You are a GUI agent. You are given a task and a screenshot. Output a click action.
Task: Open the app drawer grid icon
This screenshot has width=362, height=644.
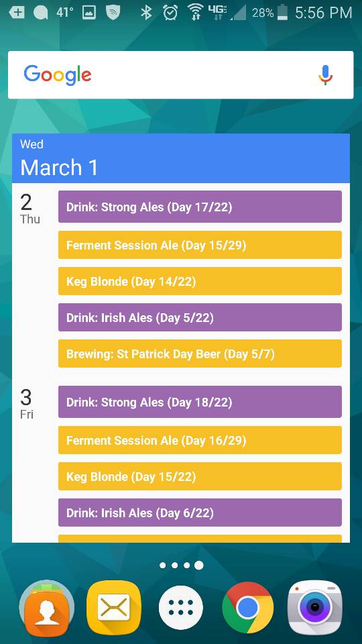tap(180, 608)
